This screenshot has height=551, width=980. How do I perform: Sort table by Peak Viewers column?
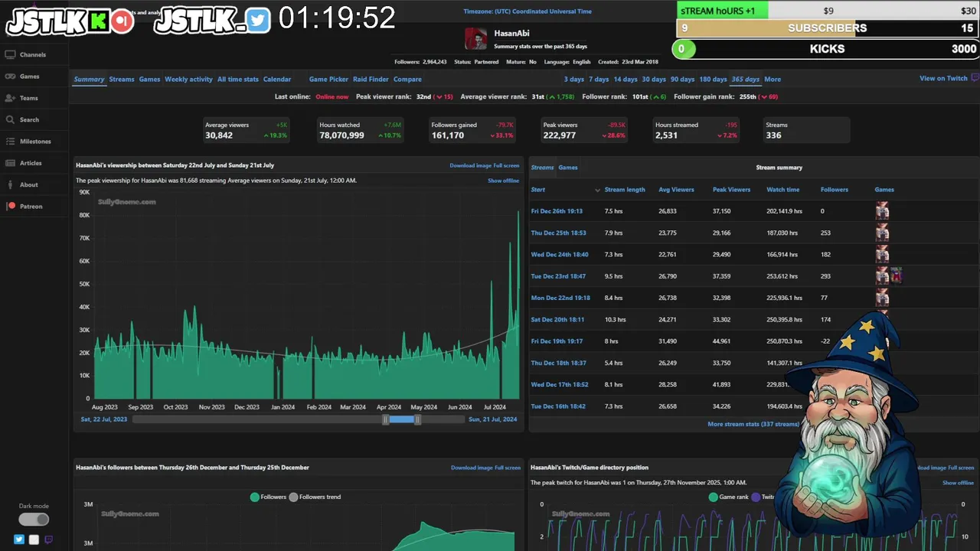tap(731, 190)
